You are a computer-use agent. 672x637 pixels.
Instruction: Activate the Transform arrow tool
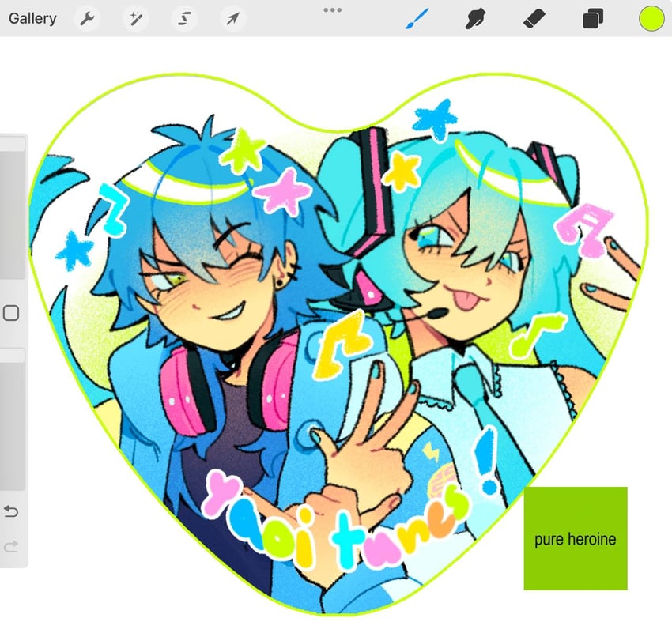point(232,18)
